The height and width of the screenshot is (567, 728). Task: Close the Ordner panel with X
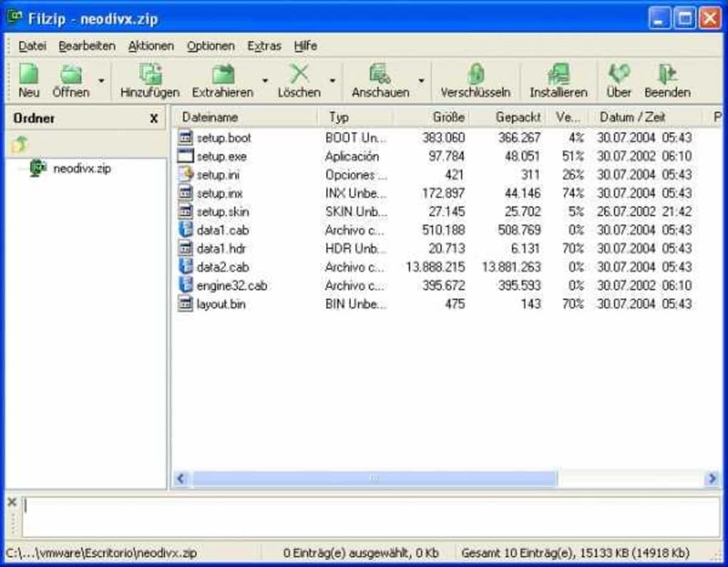[x=153, y=119]
